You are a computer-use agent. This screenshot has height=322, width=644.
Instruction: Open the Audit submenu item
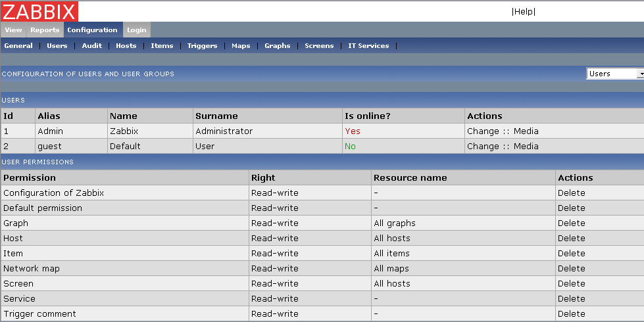[92, 46]
